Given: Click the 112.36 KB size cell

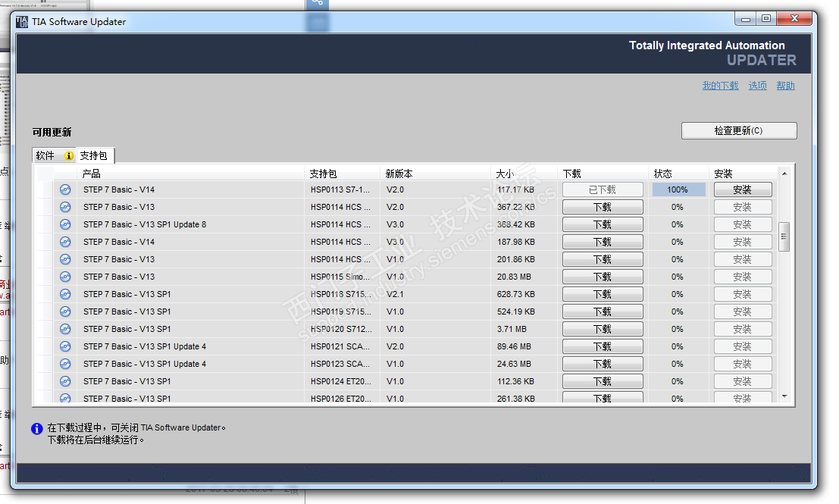Looking at the screenshot, I should click(x=516, y=381).
